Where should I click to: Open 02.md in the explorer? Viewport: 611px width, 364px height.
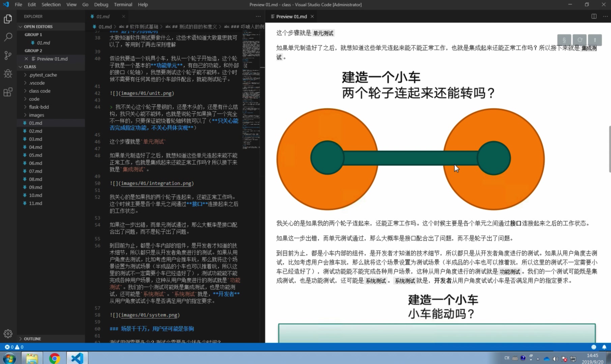pyautogui.click(x=51, y=131)
